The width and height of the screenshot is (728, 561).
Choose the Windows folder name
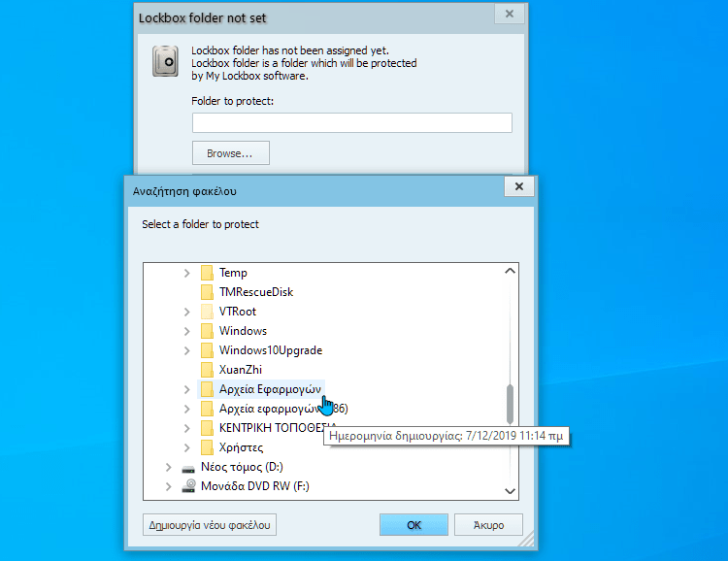click(x=243, y=331)
